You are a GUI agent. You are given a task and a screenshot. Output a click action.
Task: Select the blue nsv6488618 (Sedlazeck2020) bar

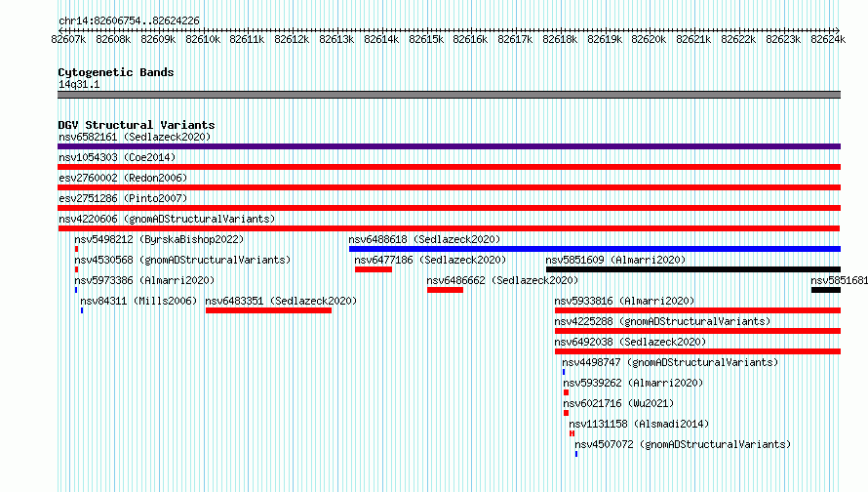point(595,249)
